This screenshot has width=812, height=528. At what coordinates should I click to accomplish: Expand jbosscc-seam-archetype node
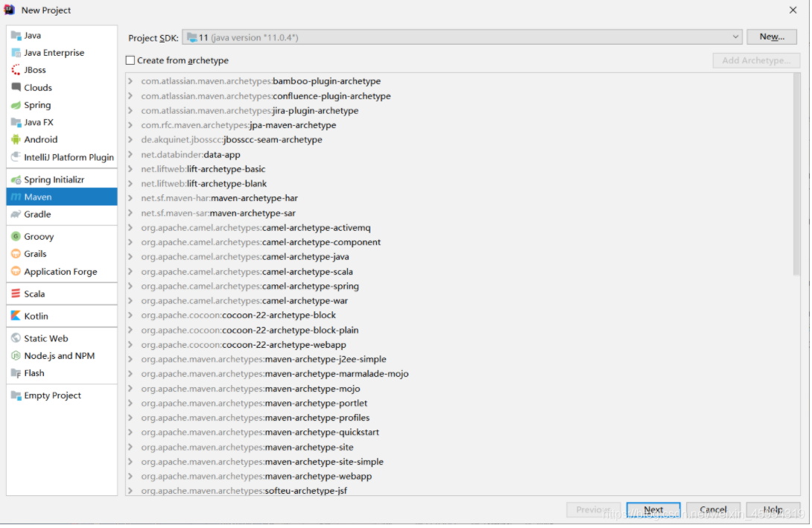pyautogui.click(x=130, y=139)
